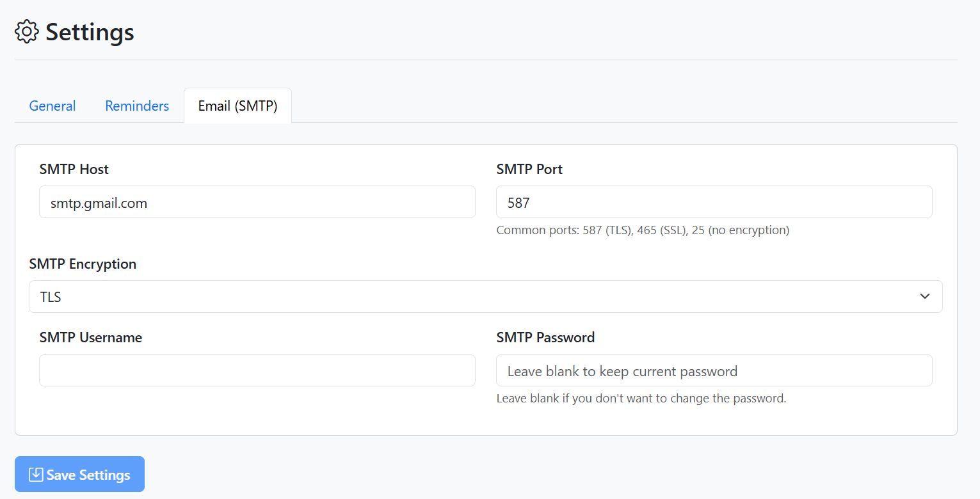Viewport: 980px width, 499px height.
Task: Click the Settings page heading text
Action: click(x=90, y=32)
